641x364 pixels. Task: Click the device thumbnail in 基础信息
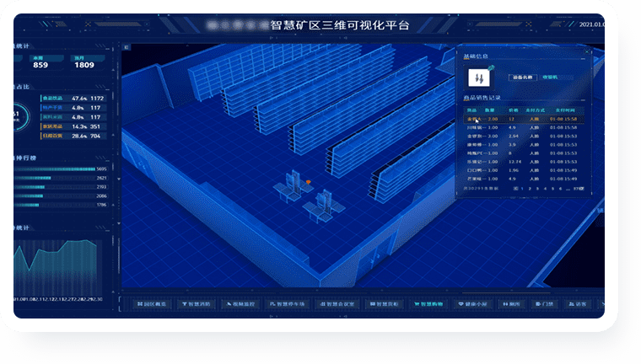click(479, 78)
